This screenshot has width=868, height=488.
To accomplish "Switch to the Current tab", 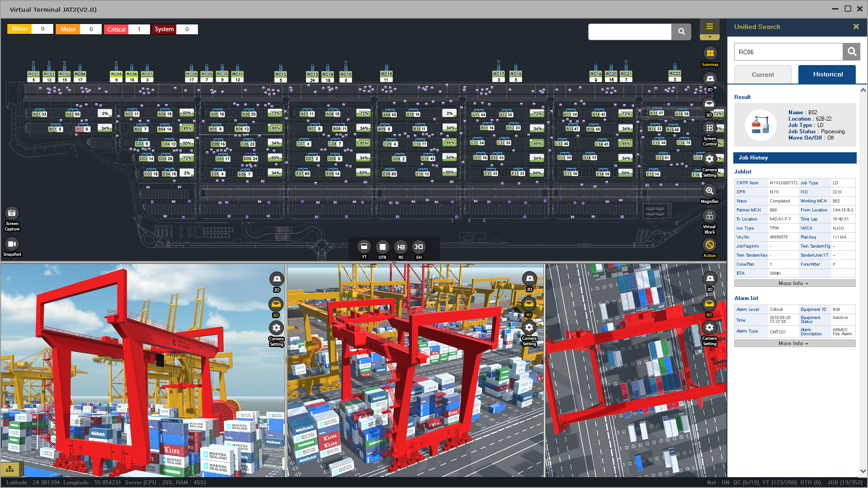I will [763, 75].
